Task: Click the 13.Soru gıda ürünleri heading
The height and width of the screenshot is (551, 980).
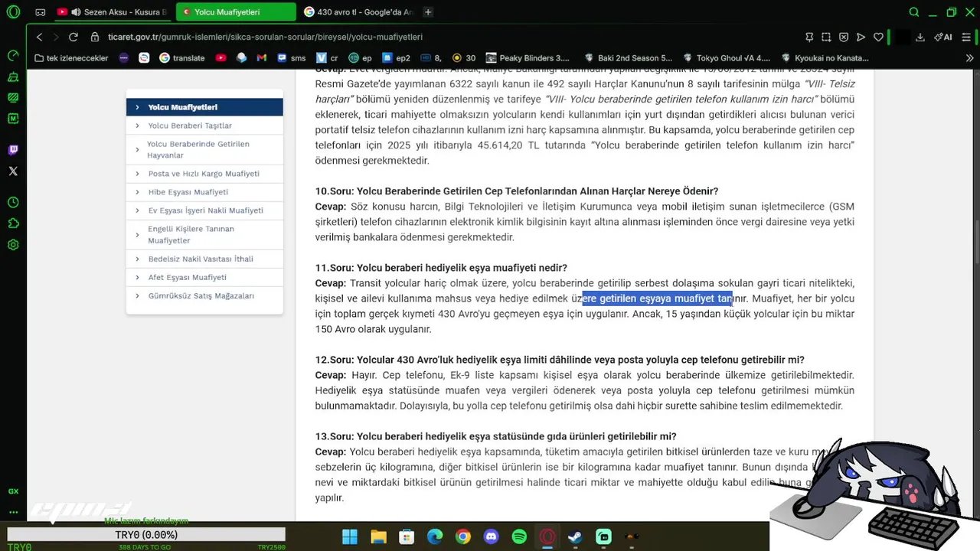Action: (496, 436)
